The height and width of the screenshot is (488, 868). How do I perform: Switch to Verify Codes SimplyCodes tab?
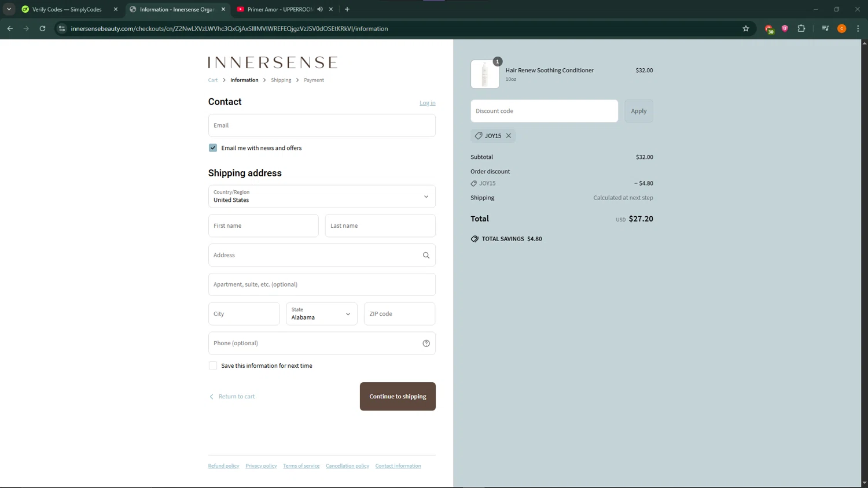(x=67, y=9)
